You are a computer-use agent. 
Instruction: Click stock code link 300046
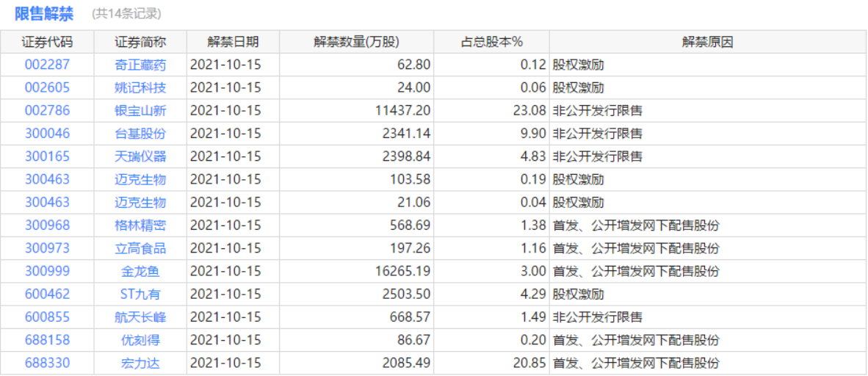coord(47,134)
